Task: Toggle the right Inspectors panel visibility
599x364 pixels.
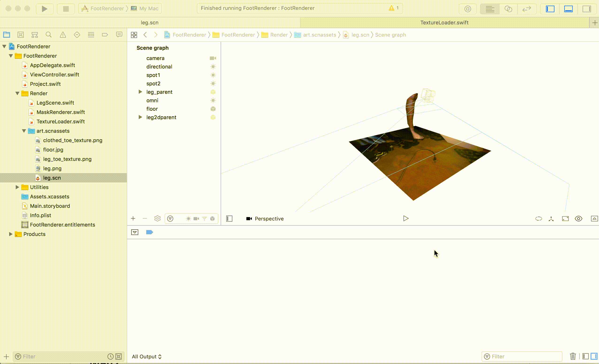Action: point(587,9)
